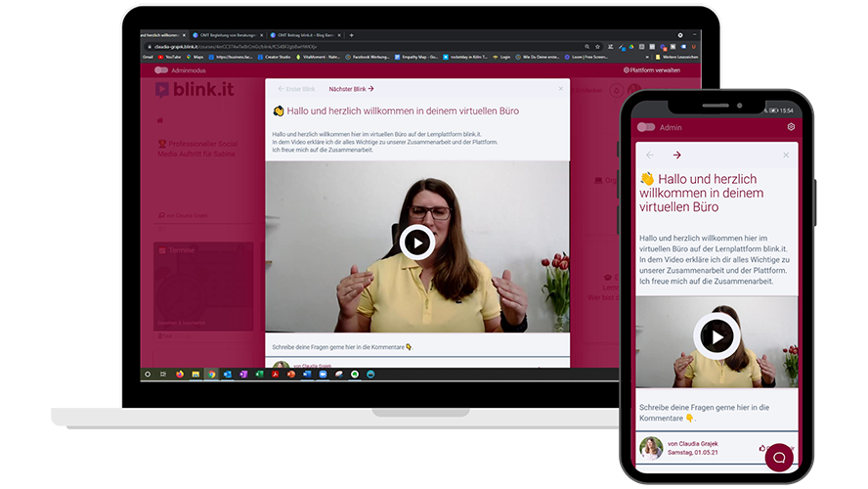Open the Termine card
Viewport: 868px width, 489px height.
pos(203,287)
